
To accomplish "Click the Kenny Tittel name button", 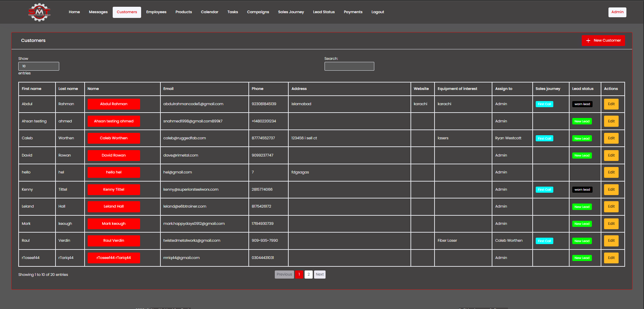I will [114, 190].
